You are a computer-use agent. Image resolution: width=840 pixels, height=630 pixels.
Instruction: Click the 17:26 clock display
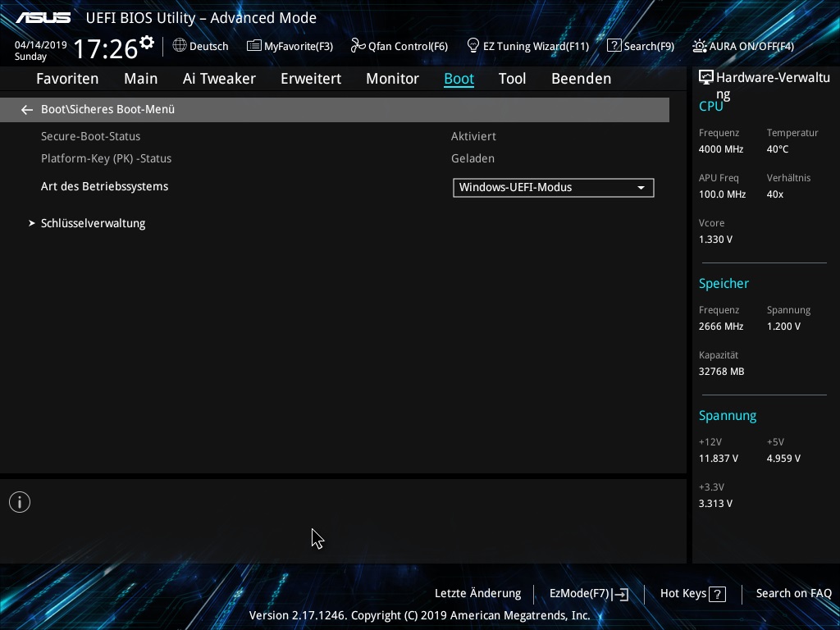pyautogui.click(x=106, y=48)
